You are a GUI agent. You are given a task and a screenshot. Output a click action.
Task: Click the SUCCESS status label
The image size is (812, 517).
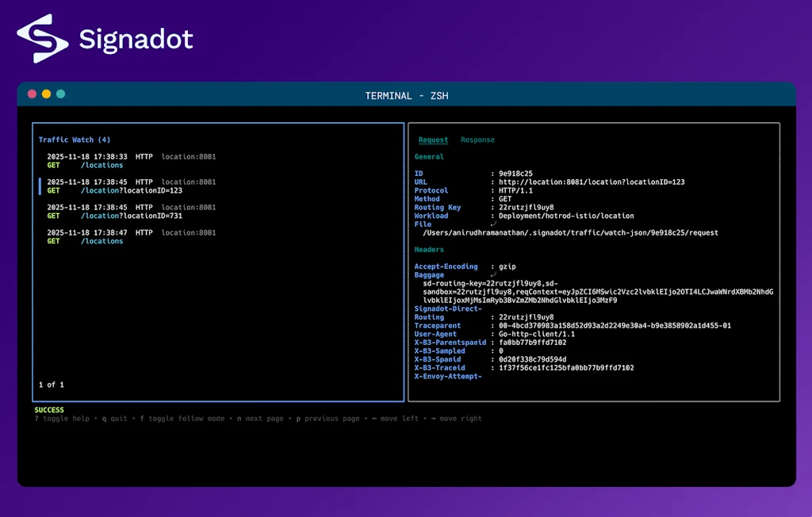point(48,409)
